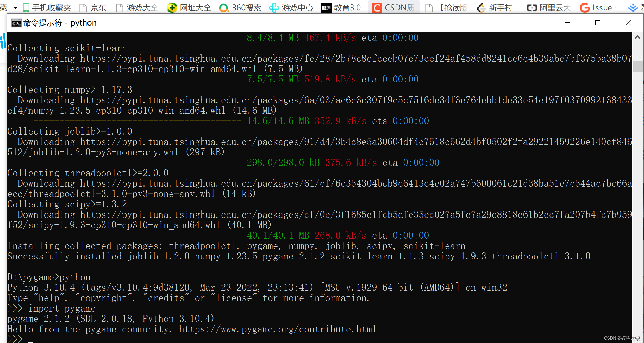Open the 网址大全 bookmark

click(189, 8)
